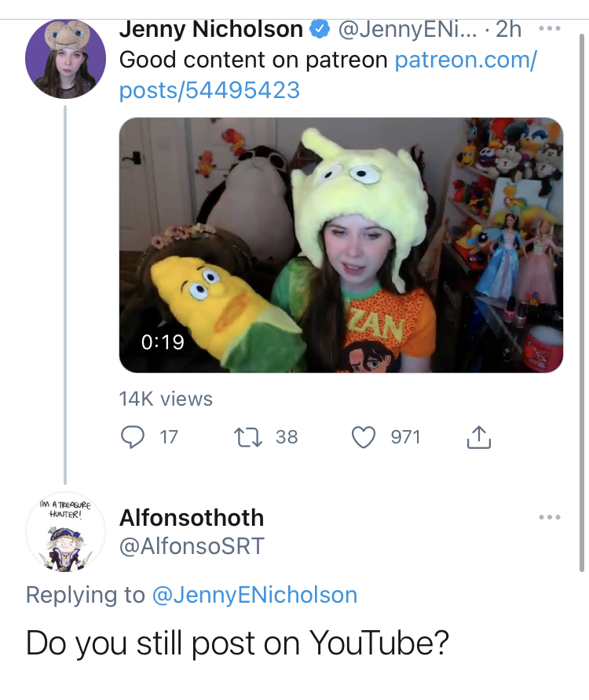589x700 pixels.
Task: Tap the 38 retweets count
Action: point(287,437)
